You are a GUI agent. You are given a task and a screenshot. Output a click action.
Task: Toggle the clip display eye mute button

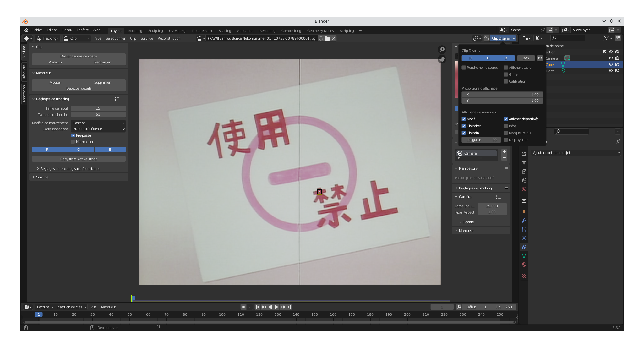pos(540,58)
